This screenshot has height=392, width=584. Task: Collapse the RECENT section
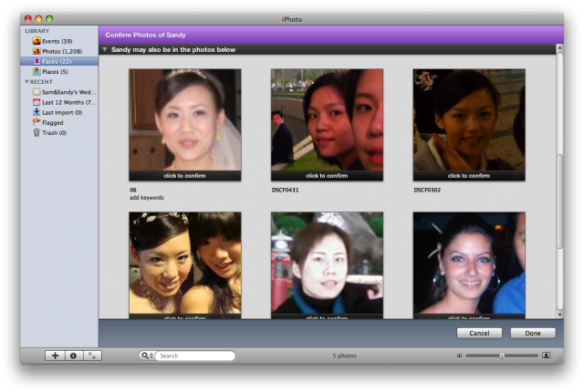click(26, 82)
